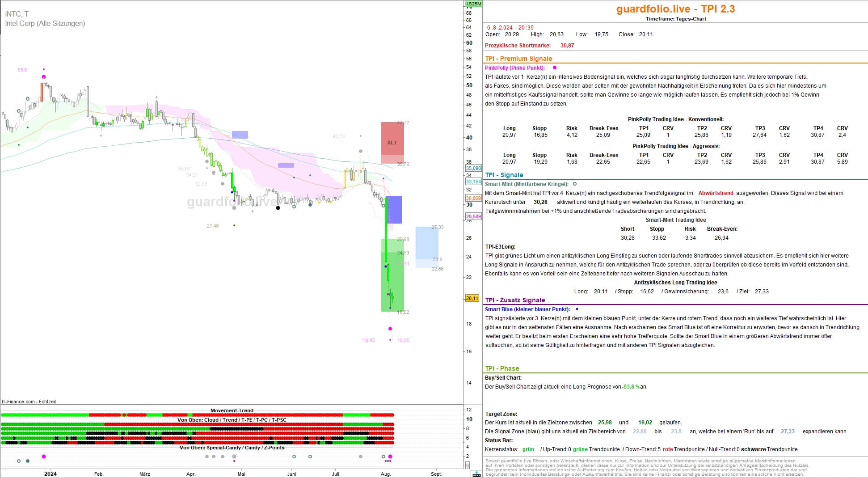Click the Target Zone label
This screenshot has height=478, width=868.
(501, 414)
